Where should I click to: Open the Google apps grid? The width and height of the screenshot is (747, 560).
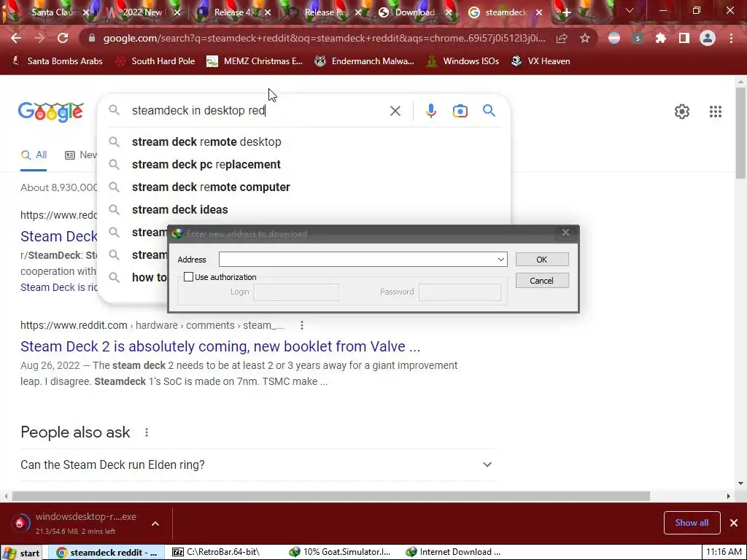(x=716, y=112)
